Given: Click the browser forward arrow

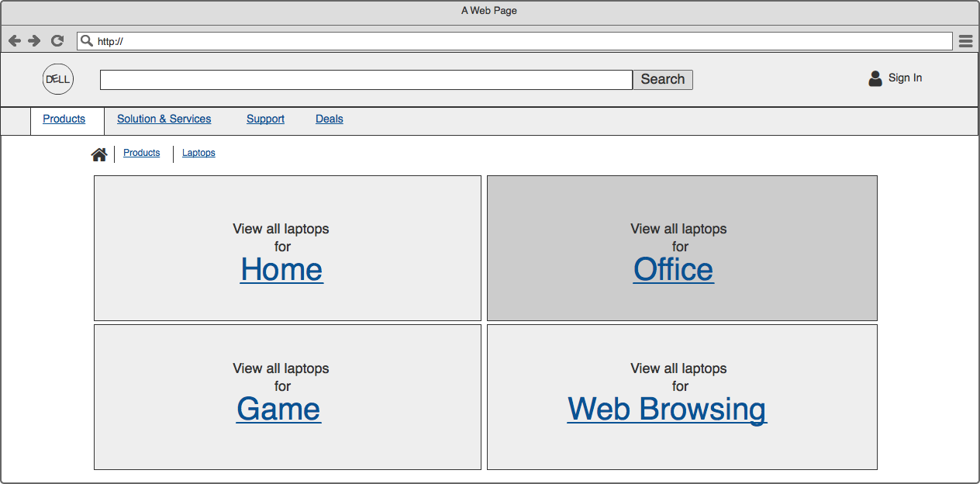Looking at the screenshot, I should (34, 41).
